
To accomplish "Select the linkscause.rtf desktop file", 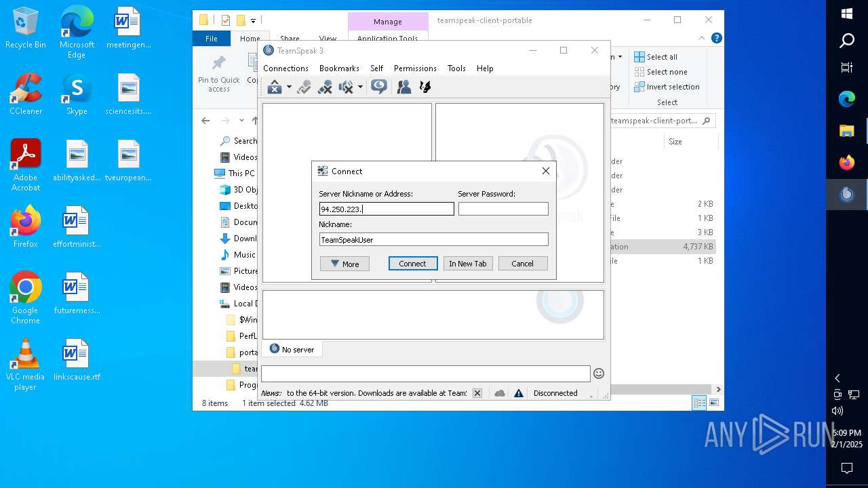I will pyautogui.click(x=77, y=359).
